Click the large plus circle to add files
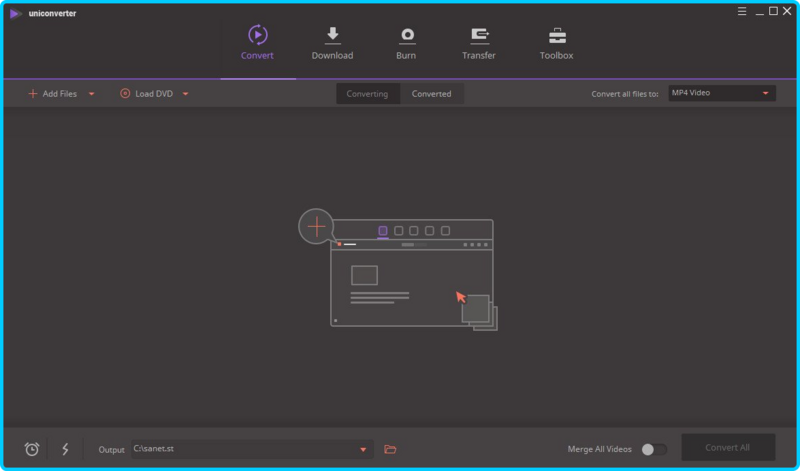This screenshot has height=471, width=800. [x=316, y=227]
